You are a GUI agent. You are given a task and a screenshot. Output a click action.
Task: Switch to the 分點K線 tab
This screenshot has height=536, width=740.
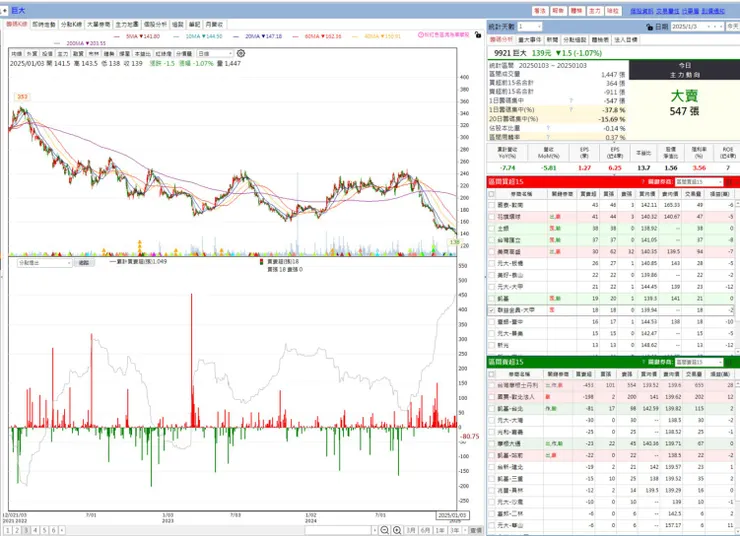(x=71, y=25)
